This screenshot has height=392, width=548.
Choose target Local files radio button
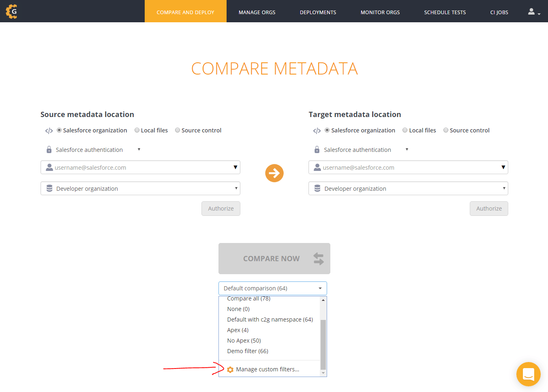pos(405,130)
